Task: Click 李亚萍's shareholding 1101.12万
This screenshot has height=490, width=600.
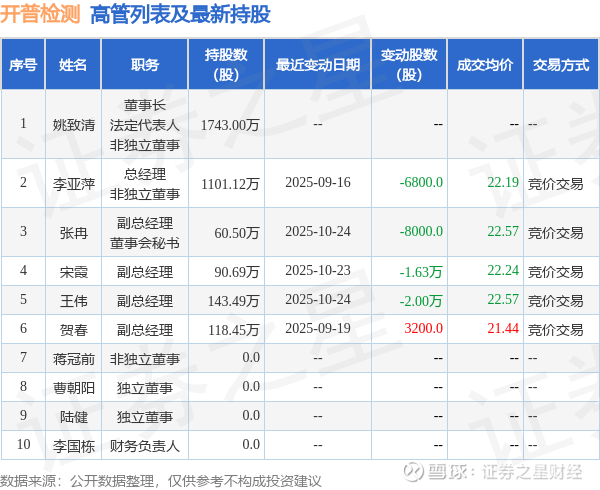Action: pos(230,184)
